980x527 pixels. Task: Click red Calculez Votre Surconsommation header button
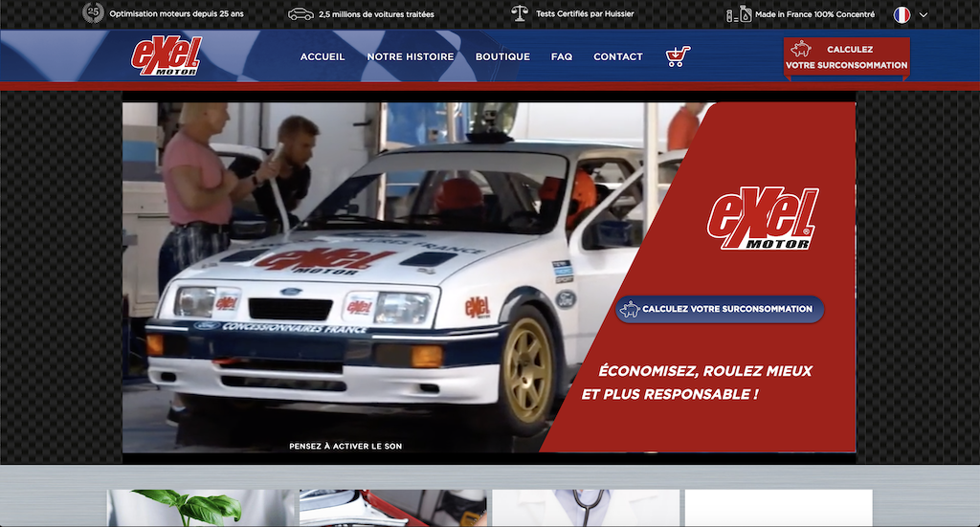[847, 56]
